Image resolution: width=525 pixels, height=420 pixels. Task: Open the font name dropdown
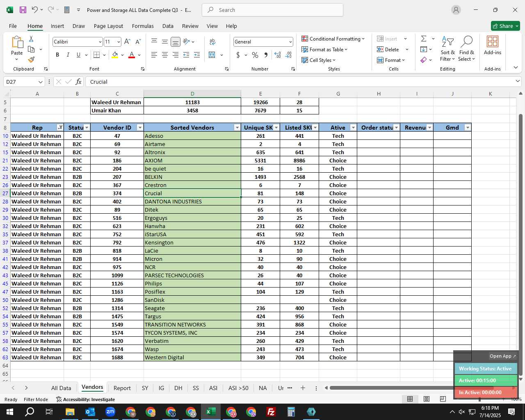click(100, 42)
